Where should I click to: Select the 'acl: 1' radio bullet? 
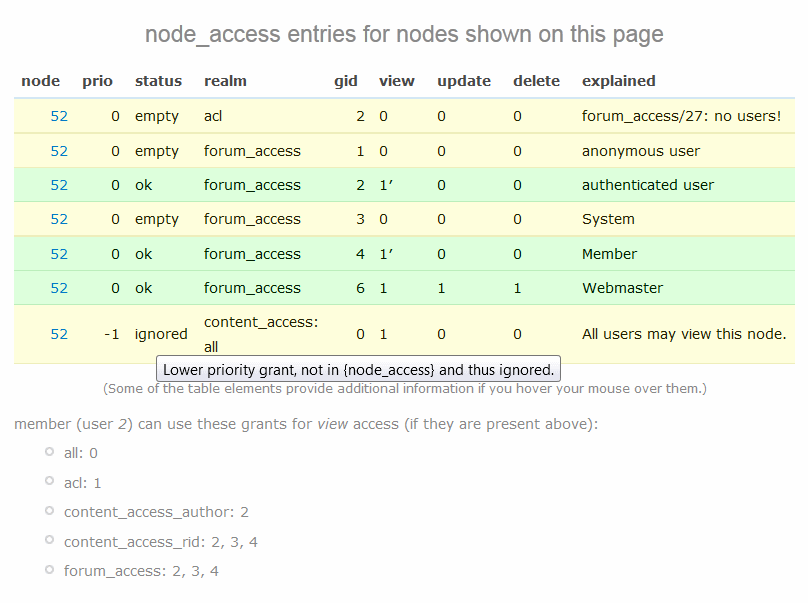point(47,481)
